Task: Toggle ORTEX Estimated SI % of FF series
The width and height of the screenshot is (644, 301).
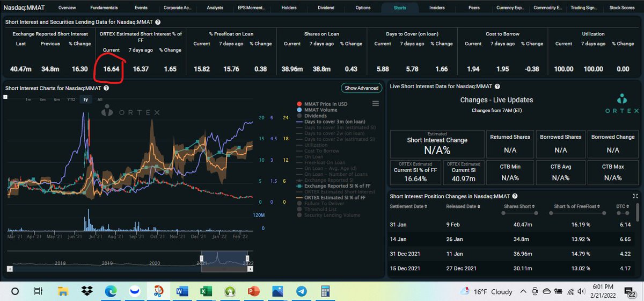Action: click(332, 198)
